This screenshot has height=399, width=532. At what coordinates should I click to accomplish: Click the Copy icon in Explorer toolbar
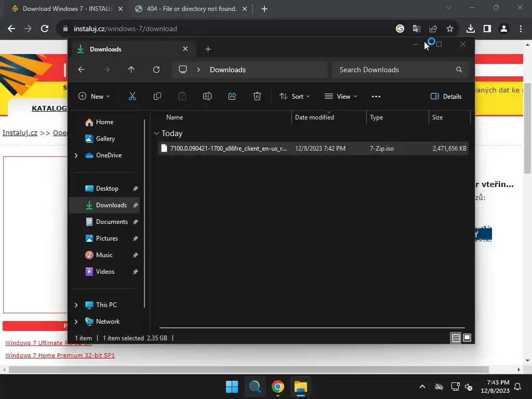click(157, 96)
